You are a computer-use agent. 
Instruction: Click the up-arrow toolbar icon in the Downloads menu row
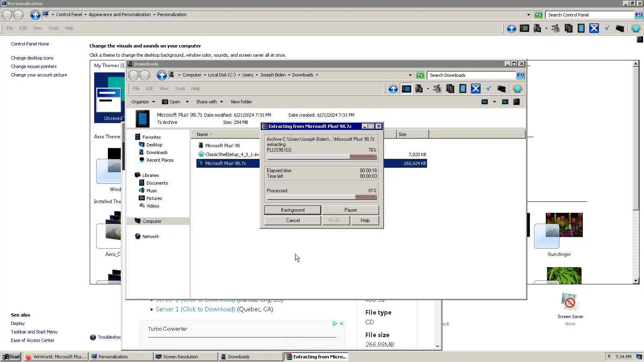point(393,89)
